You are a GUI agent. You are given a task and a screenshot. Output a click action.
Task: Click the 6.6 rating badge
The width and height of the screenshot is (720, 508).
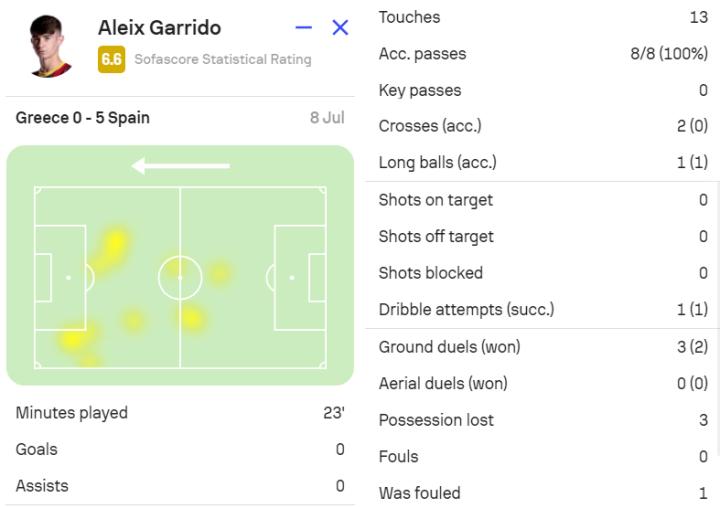tap(111, 59)
